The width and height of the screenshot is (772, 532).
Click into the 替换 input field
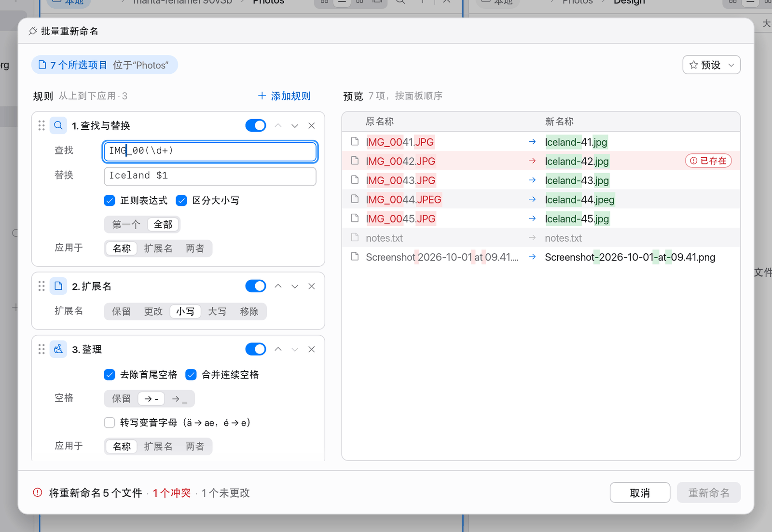tap(210, 176)
